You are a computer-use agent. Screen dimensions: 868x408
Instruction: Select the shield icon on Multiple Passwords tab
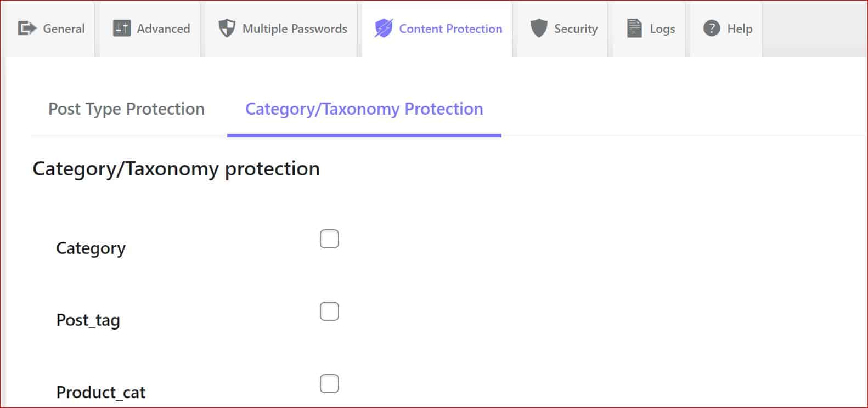click(226, 29)
